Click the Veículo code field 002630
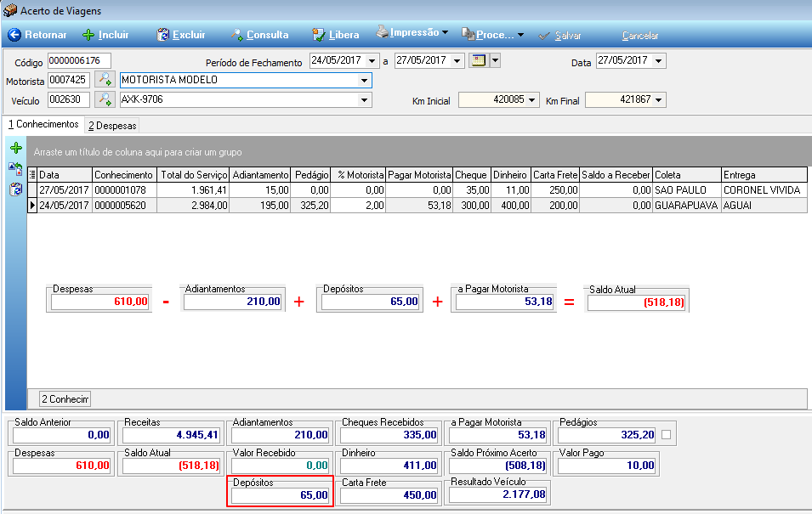The image size is (812, 514). tap(69, 99)
